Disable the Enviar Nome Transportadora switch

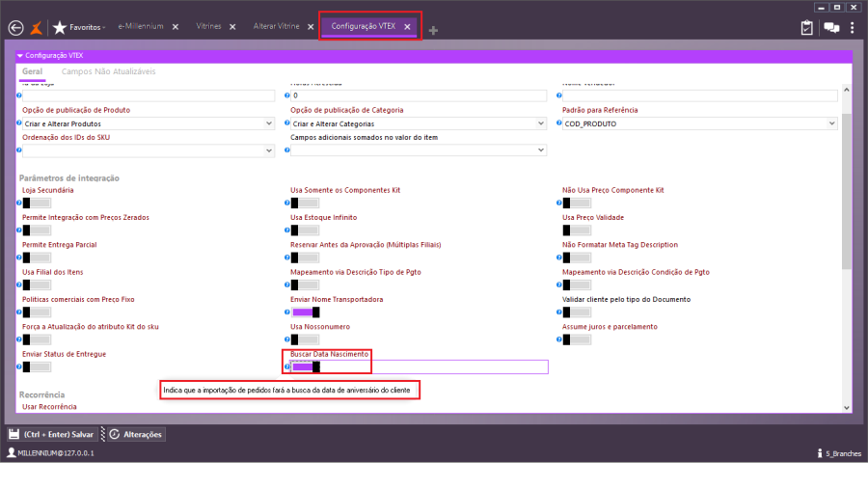point(306,312)
